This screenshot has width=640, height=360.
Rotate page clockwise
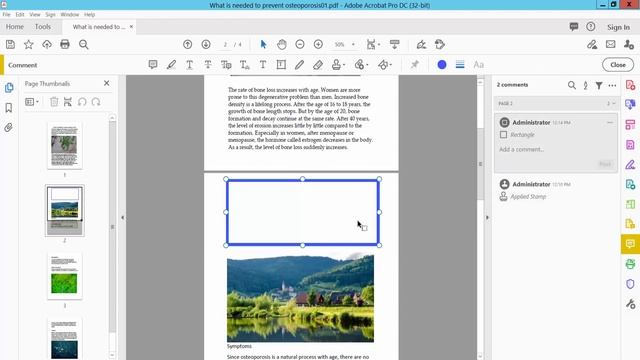tap(96, 102)
